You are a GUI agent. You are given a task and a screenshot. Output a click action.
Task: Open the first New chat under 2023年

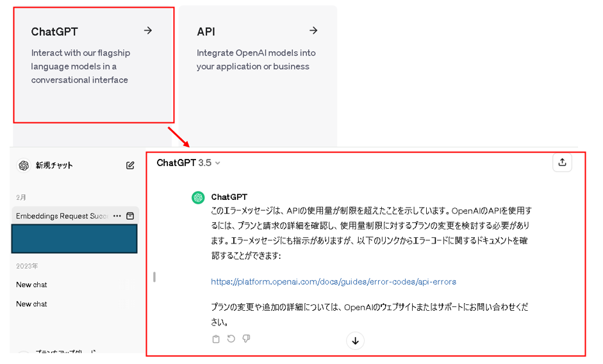click(x=32, y=285)
